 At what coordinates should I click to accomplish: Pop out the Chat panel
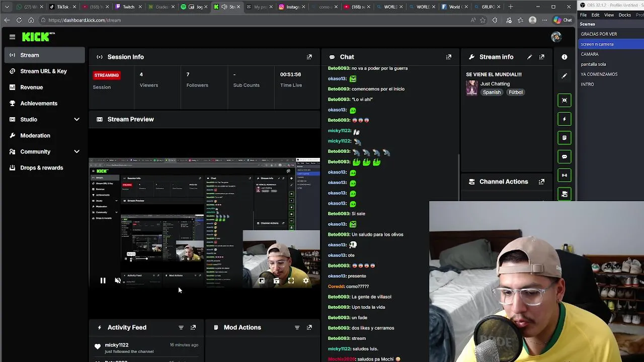click(x=449, y=57)
